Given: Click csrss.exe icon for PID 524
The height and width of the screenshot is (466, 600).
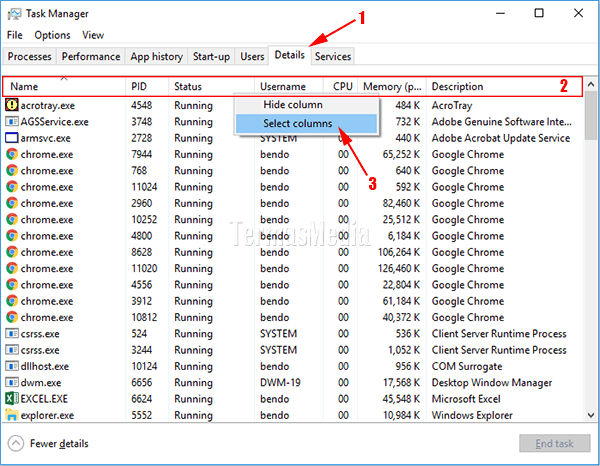Looking at the screenshot, I should point(12,334).
